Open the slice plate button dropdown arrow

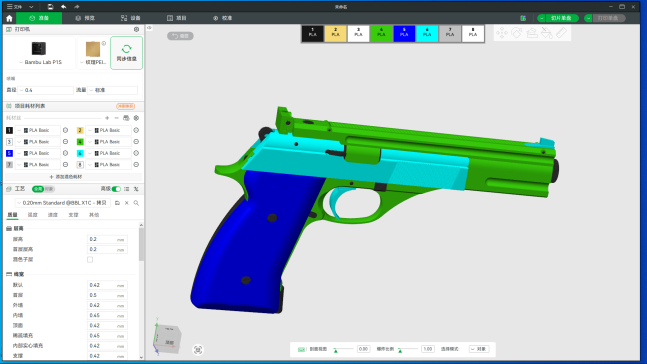541,18
